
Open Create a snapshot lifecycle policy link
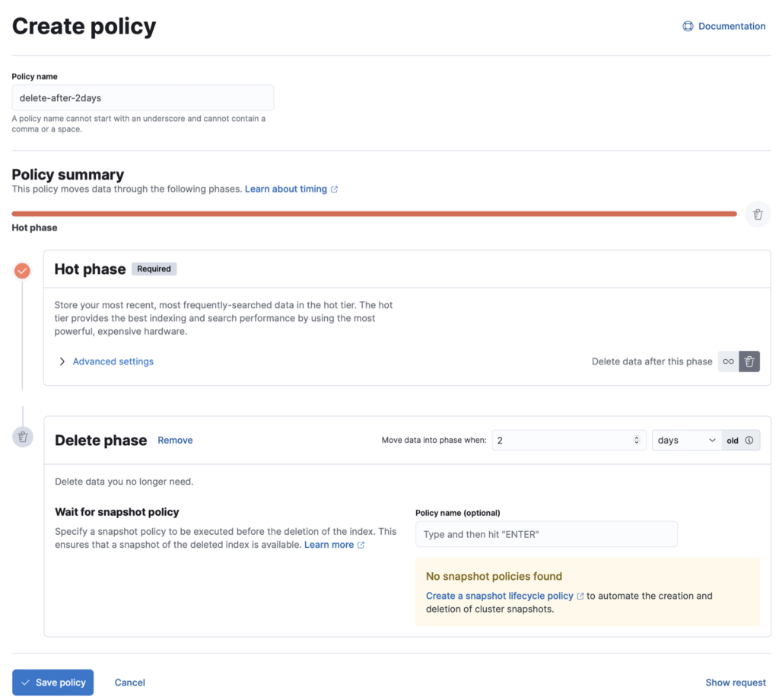click(x=501, y=595)
